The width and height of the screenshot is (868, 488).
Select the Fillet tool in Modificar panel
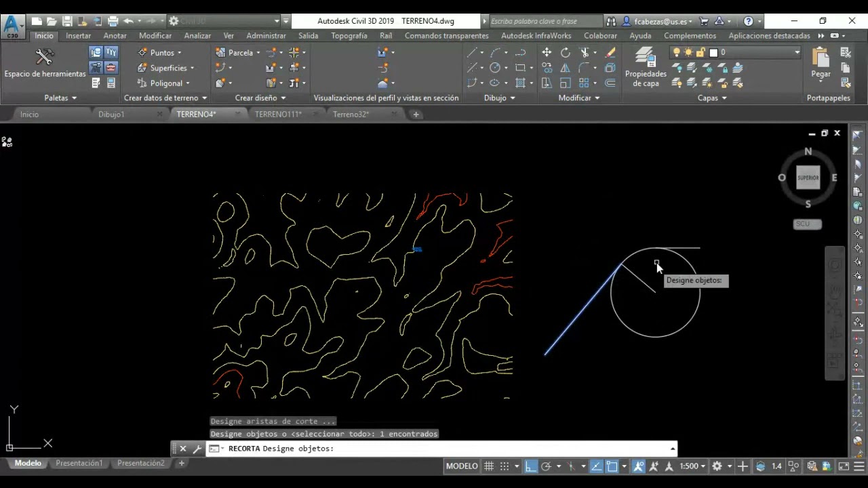[585, 68]
